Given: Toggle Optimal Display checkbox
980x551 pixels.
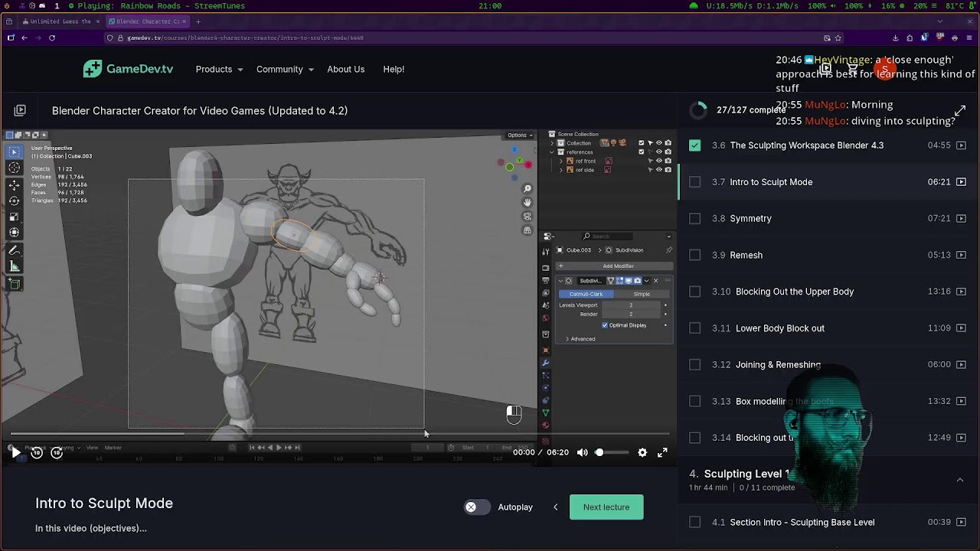Looking at the screenshot, I should coord(605,325).
